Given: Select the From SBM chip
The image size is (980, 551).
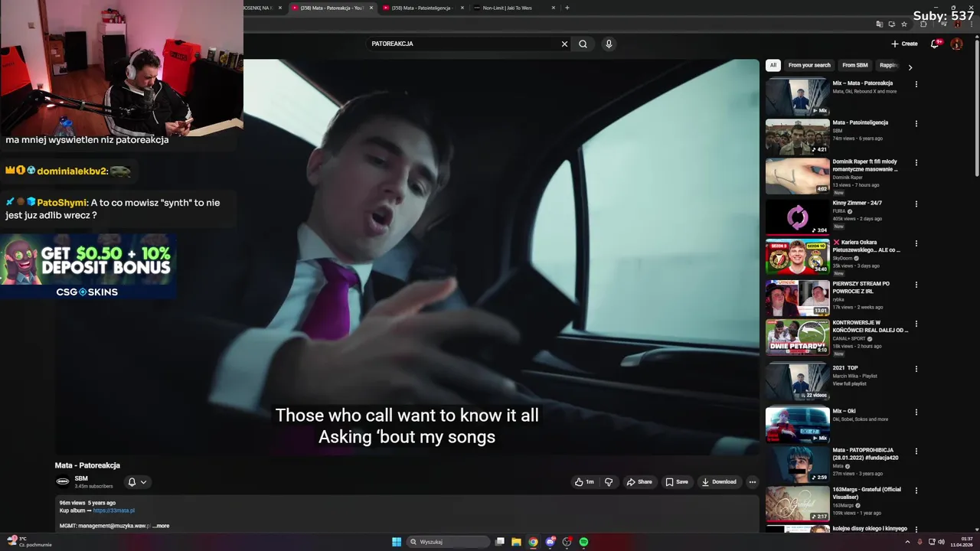Looking at the screenshot, I should coord(854,65).
